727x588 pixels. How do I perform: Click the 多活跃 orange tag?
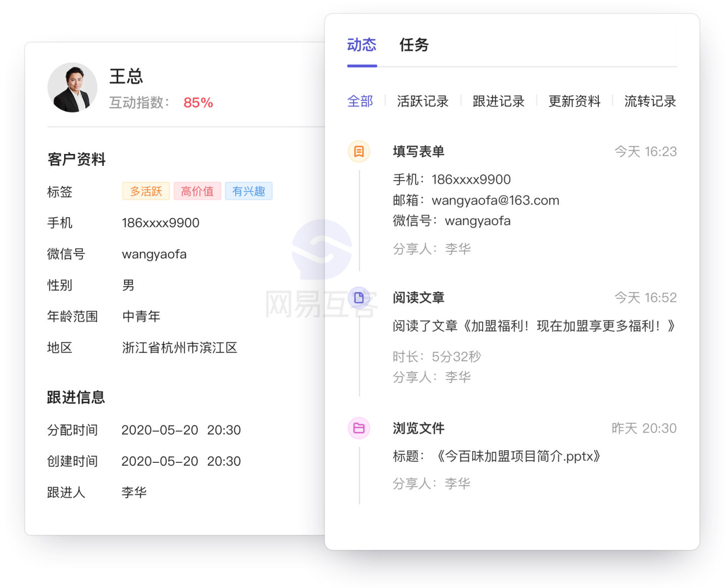[x=146, y=191]
